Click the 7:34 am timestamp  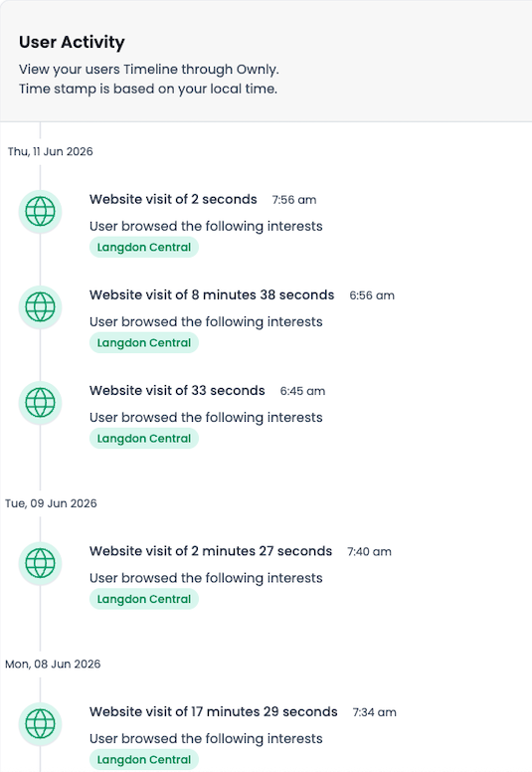[375, 712]
